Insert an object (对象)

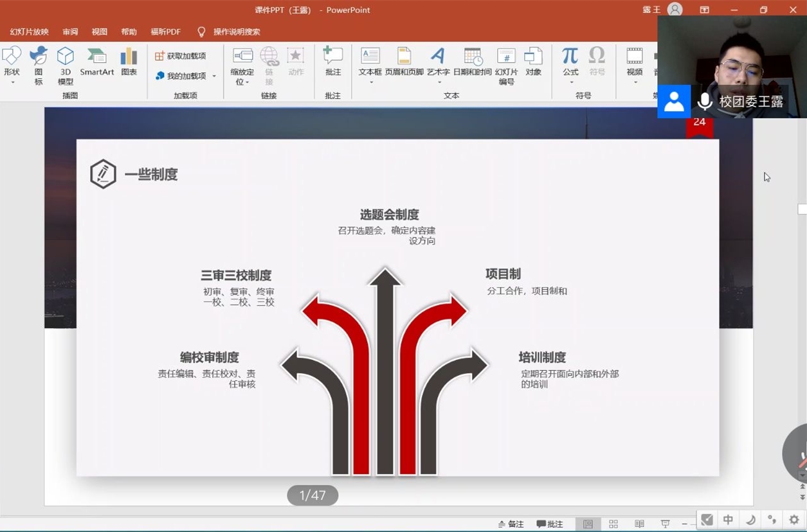tap(533, 62)
